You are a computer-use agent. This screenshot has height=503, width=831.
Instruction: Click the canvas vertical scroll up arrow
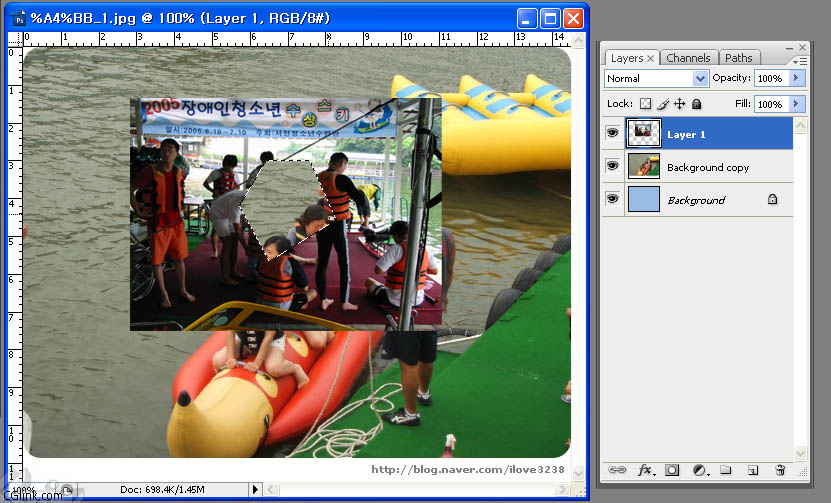click(579, 40)
